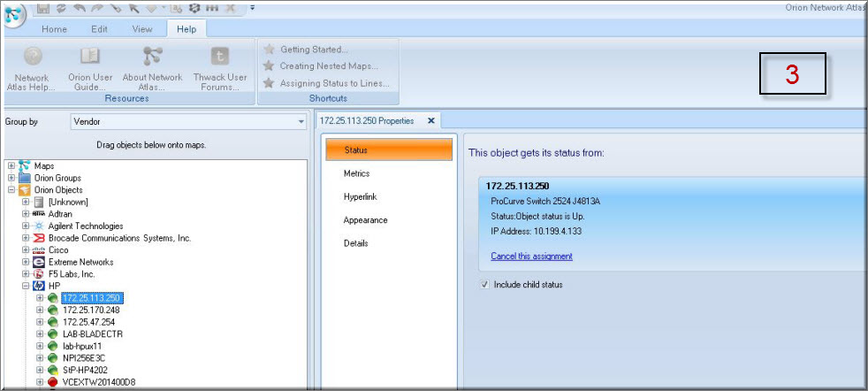Viewport: 868px width, 391px height.
Task: Click the Maps network icon in tree
Action: point(24,165)
